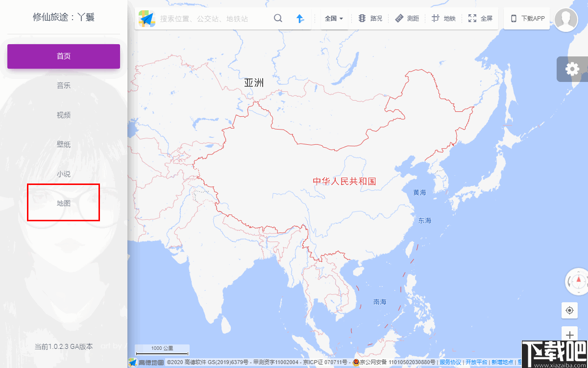Click the 服务协议 link
Viewport: 588px width, 368px height.
click(x=450, y=362)
